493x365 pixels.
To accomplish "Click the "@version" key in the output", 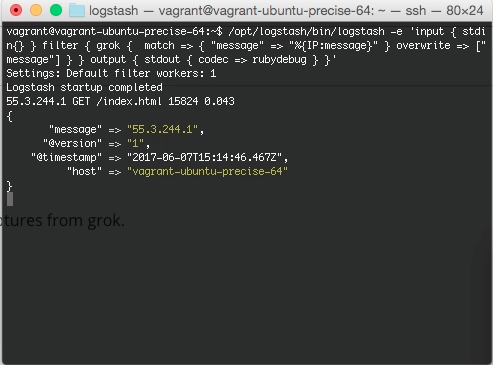I will tap(72, 143).
